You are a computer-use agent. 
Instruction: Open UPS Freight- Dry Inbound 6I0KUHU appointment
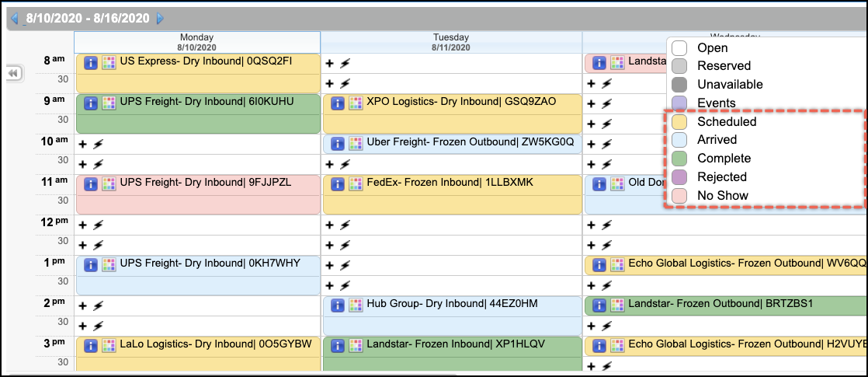[x=198, y=113]
